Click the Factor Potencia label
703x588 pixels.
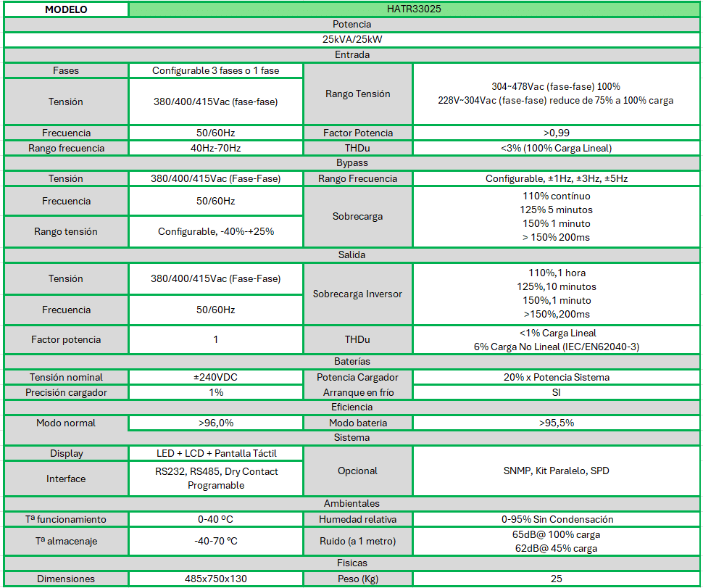point(358,133)
